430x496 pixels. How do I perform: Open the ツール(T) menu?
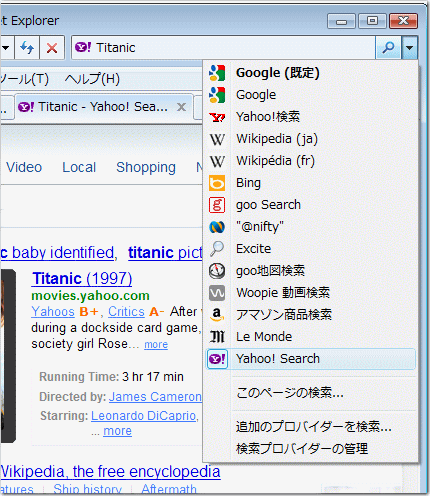tap(25, 79)
